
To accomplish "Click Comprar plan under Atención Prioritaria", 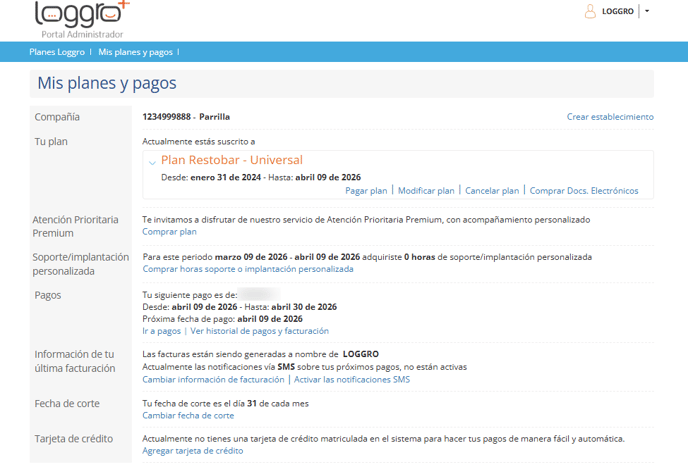I will coord(169,231).
